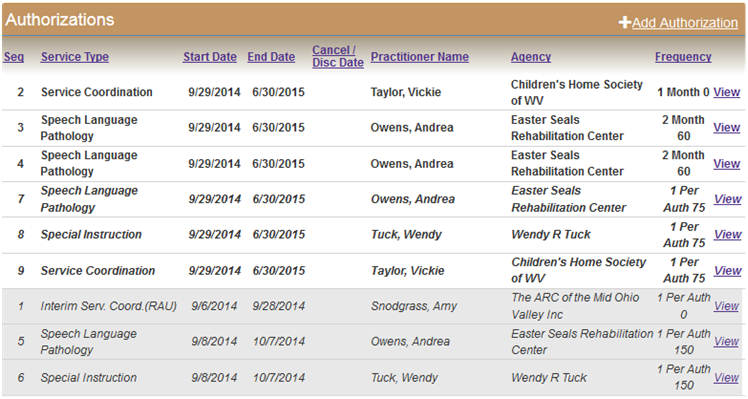Sort by Cancel / Disc Date header
The image size is (748, 399).
[x=338, y=56]
